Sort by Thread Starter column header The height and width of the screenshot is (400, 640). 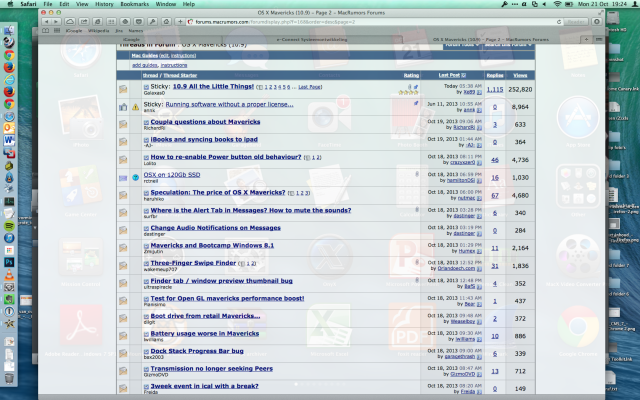(180, 76)
